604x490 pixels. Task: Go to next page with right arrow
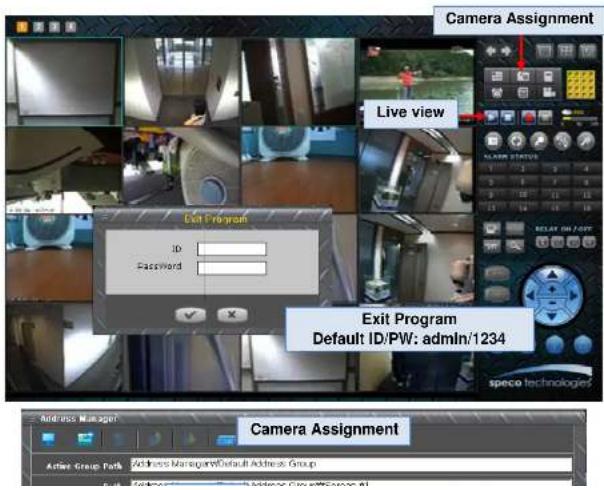click(x=506, y=51)
